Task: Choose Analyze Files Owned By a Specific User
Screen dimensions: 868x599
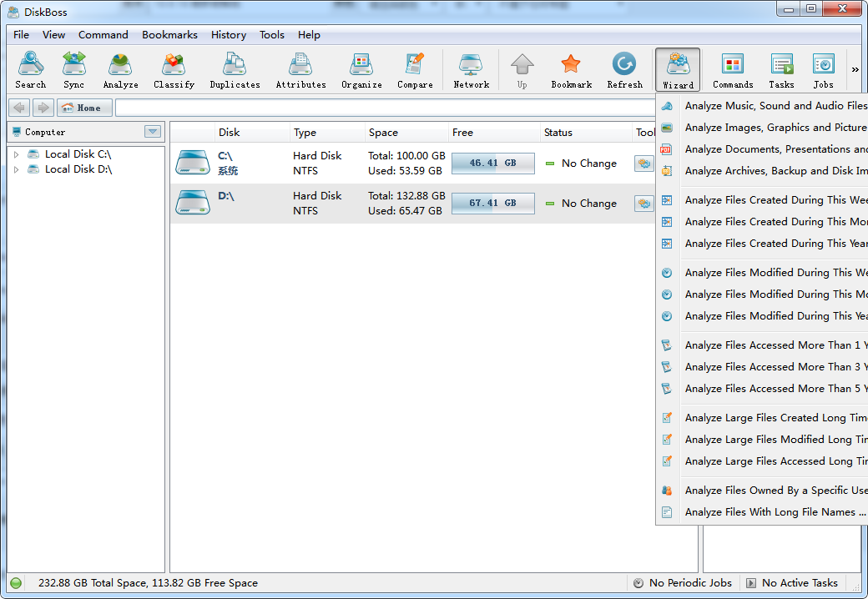Action: 763,490
